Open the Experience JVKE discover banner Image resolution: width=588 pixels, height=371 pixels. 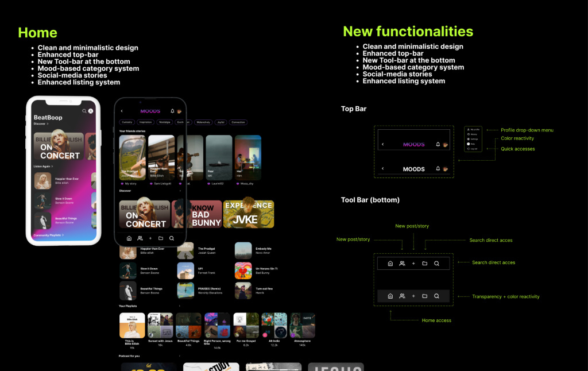click(249, 214)
